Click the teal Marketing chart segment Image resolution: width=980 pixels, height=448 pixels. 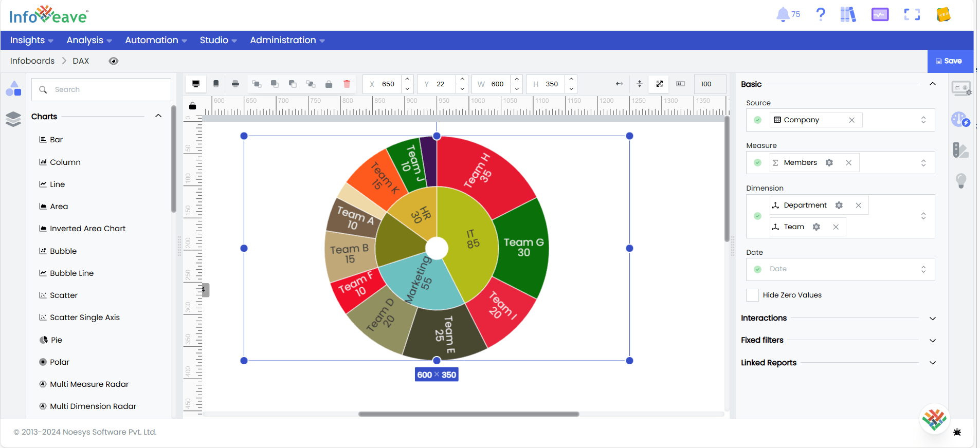click(421, 282)
